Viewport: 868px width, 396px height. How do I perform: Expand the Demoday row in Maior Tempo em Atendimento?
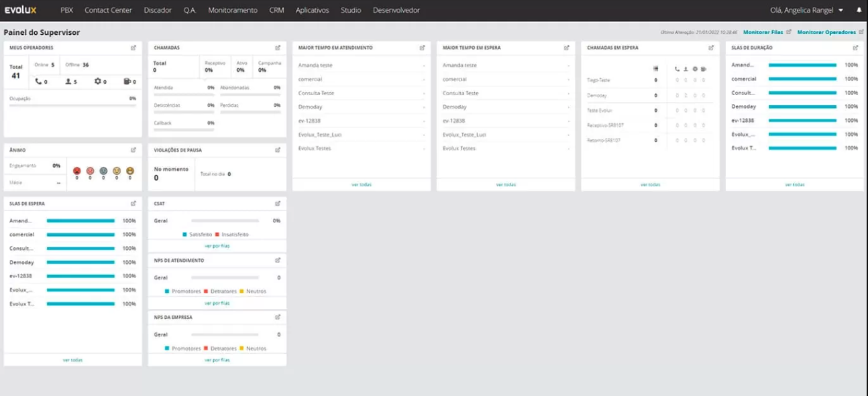tap(424, 107)
